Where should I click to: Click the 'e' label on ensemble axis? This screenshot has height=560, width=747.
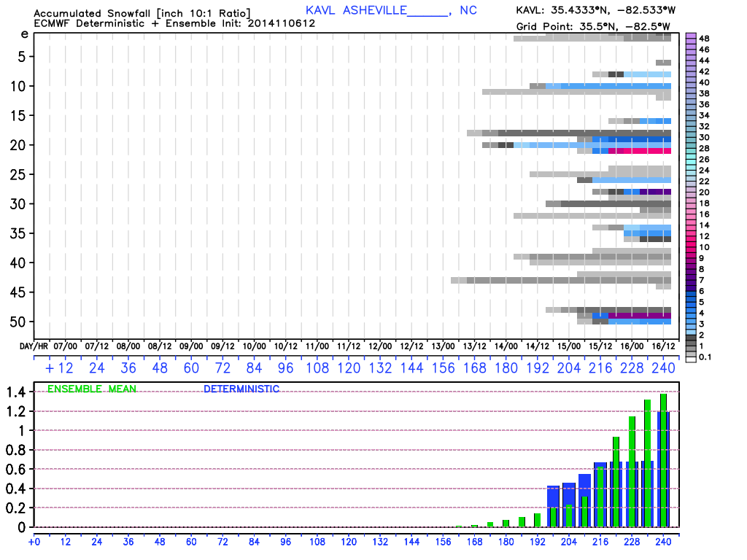coord(23,34)
